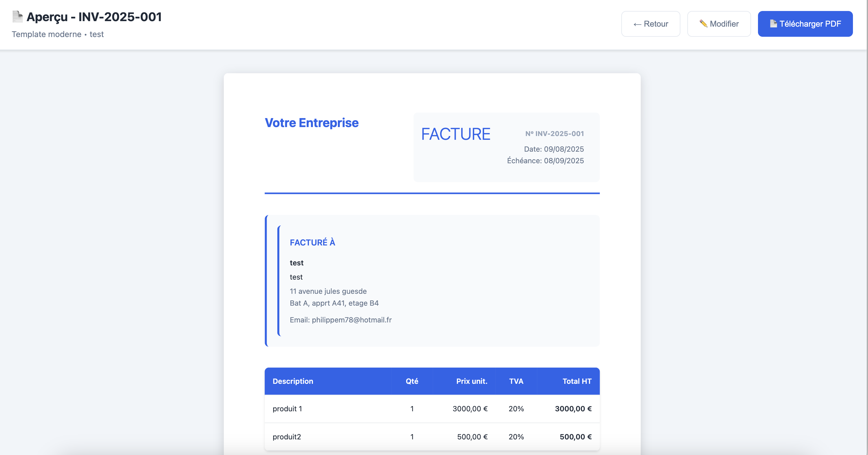Click the Votre Entreprise company name
This screenshot has width=868, height=455.
[312, 123]
